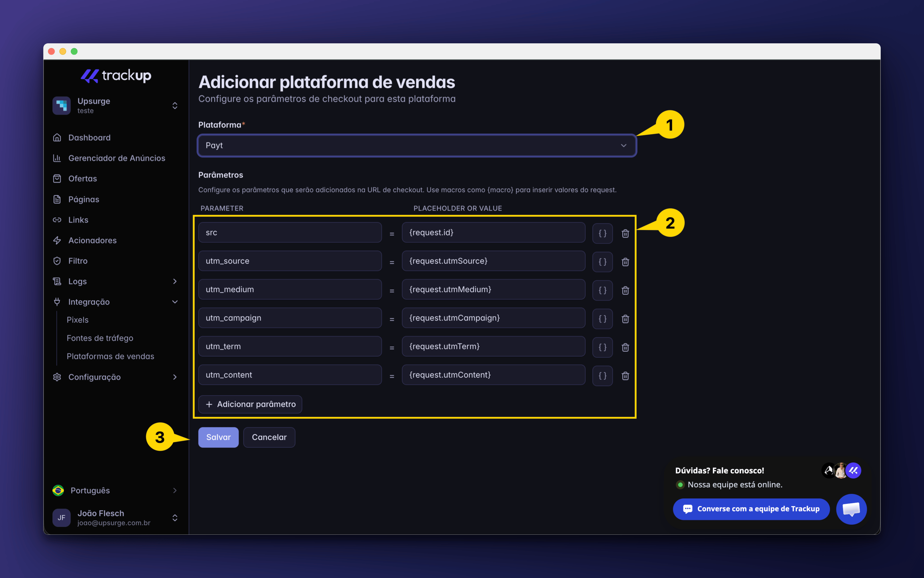Viewport: 924px width, 578px height.
Task: Click the utm_term parameter field
Action: (x=290, y=346)
